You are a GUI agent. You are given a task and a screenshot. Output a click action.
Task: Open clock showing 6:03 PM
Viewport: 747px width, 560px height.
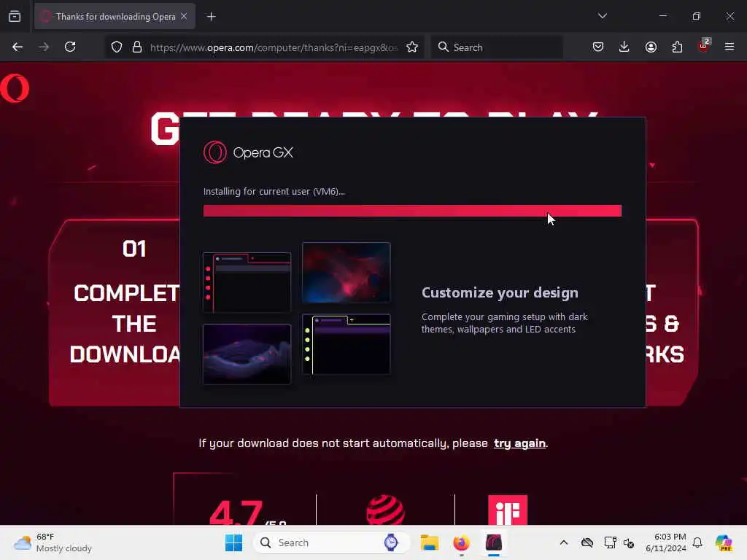click(x=666, y=542)
